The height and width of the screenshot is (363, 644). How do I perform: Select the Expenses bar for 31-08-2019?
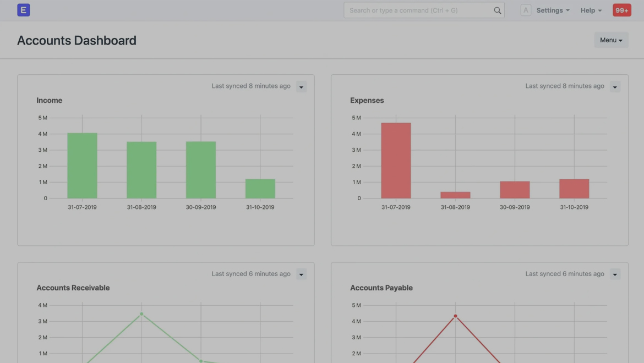pos(455,195)
